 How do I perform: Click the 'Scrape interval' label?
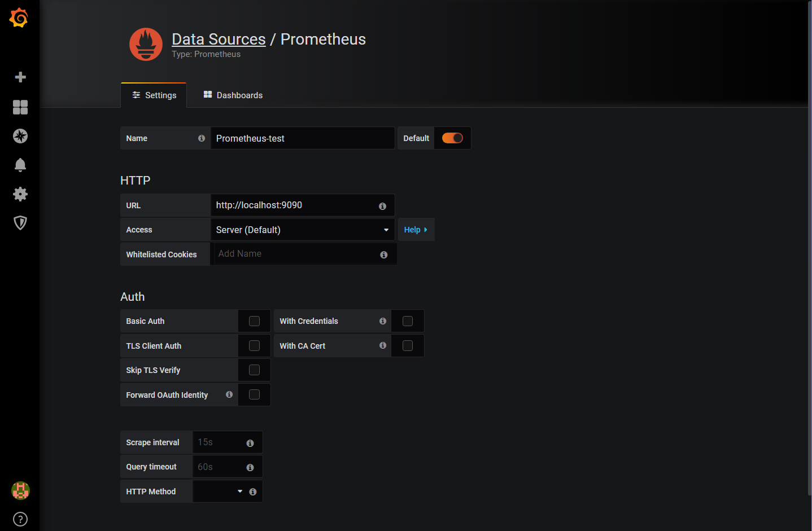(152, 442)
